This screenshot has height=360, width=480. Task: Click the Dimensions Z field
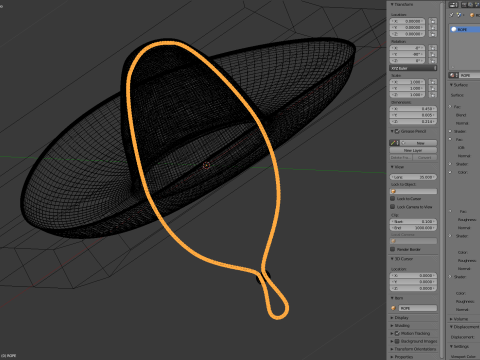[413, 121]
